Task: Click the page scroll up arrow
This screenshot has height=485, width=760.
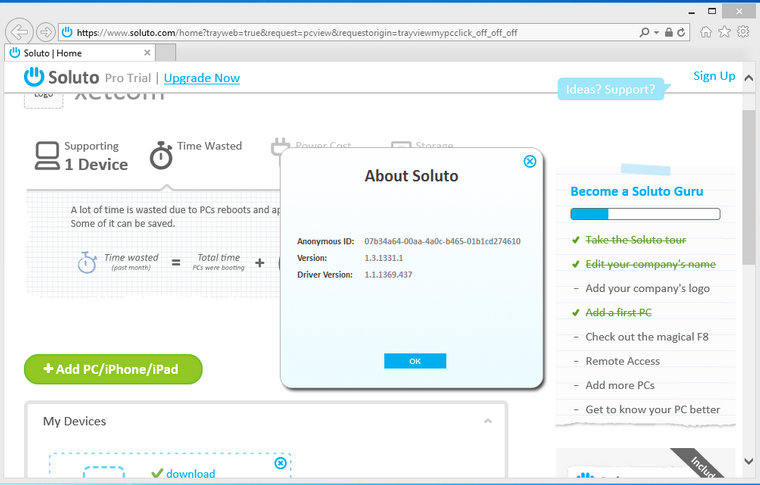Action: click(x=749, y=78)
